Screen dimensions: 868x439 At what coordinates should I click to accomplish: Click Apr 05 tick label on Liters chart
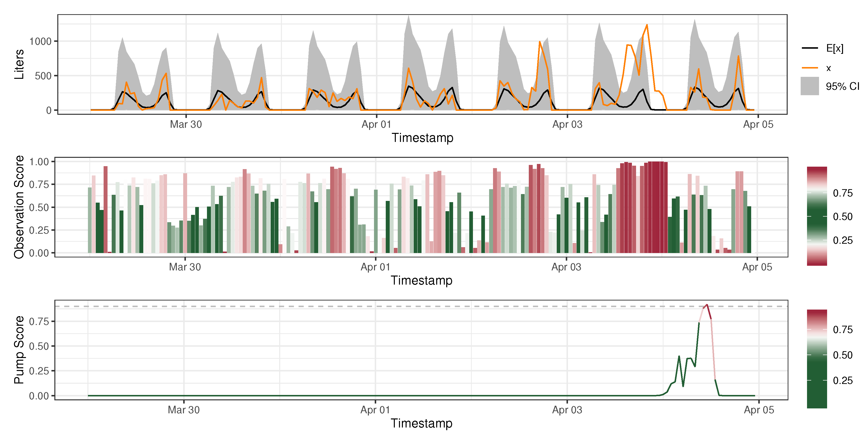point(758,124)
